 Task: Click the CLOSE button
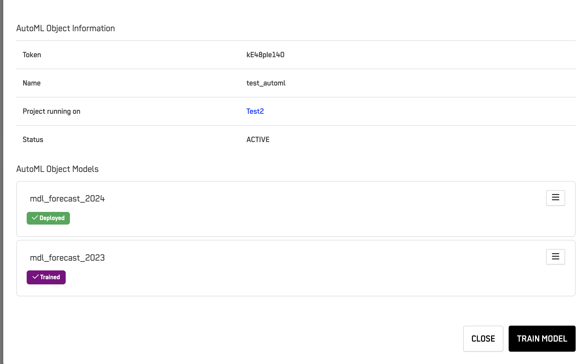coord(483,338)
